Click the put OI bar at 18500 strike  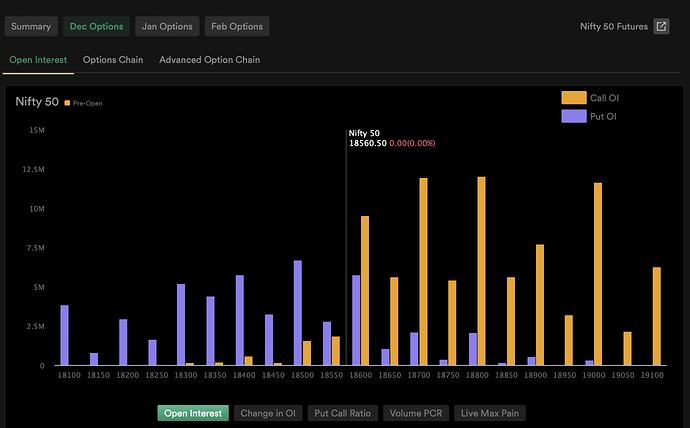point(298,313)
